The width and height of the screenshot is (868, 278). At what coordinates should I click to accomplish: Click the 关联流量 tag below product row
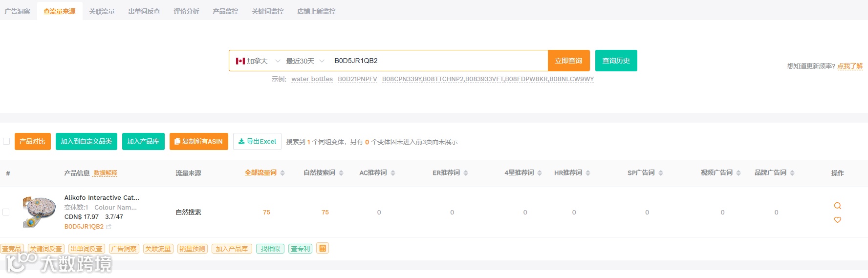tap(158, 249)
